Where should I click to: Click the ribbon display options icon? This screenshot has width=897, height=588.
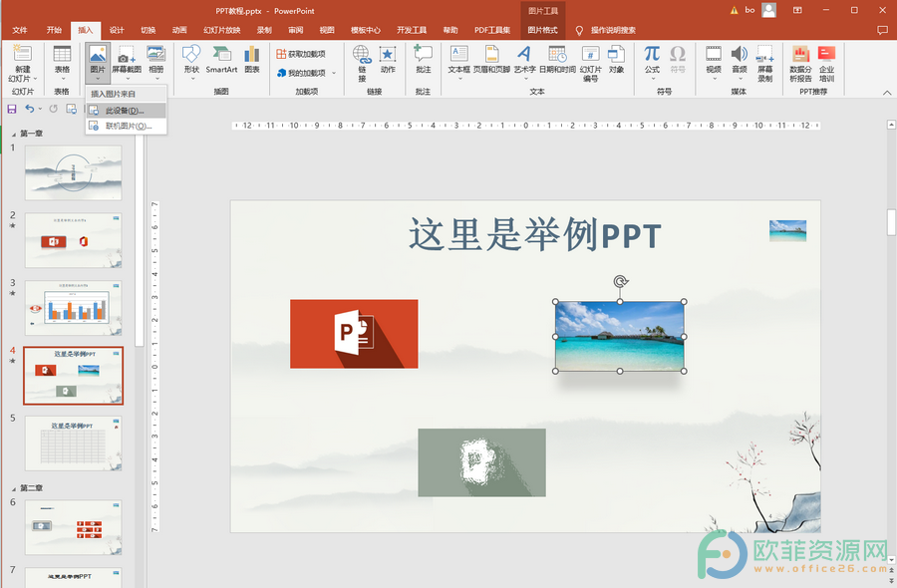point(797,10)
